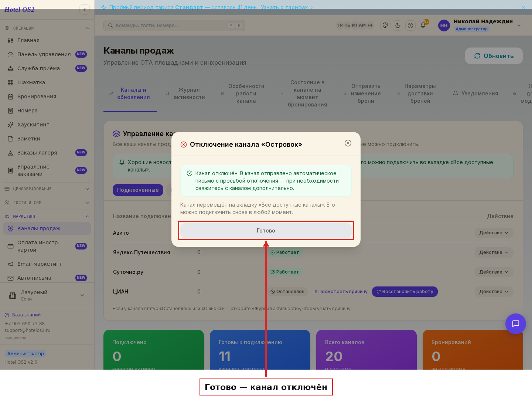The image size is (532, 404).
Task: Open Заказы лагеря in sidebar
Action: [x=47, y=153]
